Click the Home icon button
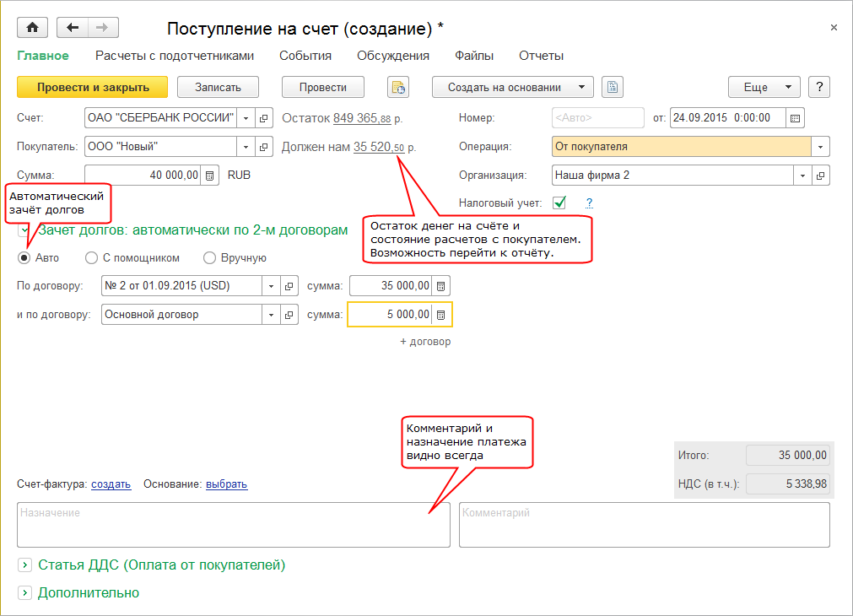 [x=33, y=28]
